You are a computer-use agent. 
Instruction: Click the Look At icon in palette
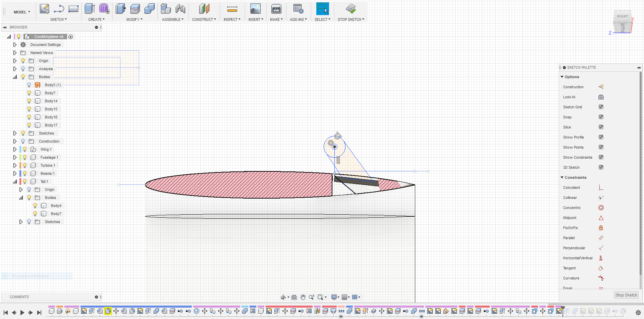pos(601,97)
